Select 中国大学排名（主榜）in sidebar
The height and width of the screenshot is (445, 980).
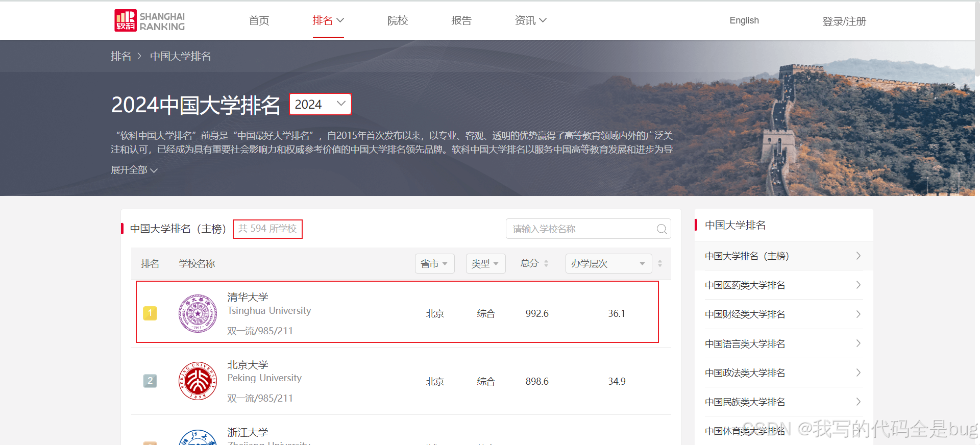pyautogui.click(x=783, y=256)
